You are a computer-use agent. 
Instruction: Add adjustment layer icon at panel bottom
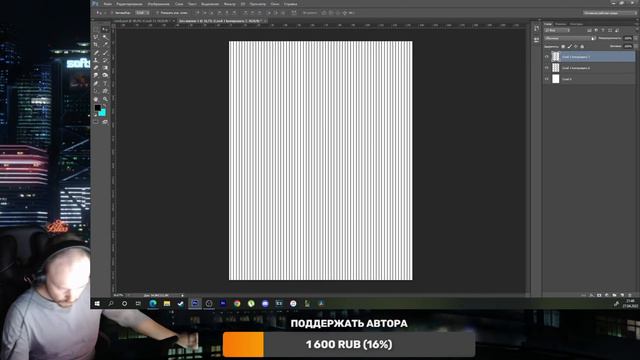click(x=607, y=295)
